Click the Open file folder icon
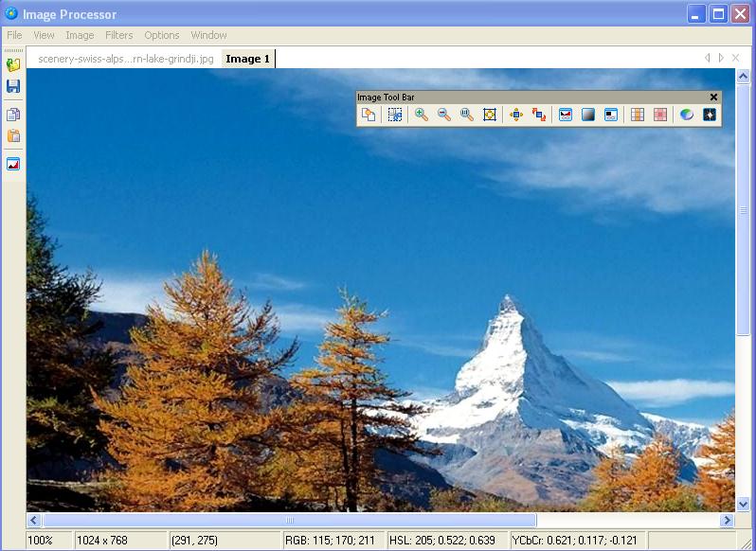The width and height of the screenshot is (756, 551). [x=13, y=64]
